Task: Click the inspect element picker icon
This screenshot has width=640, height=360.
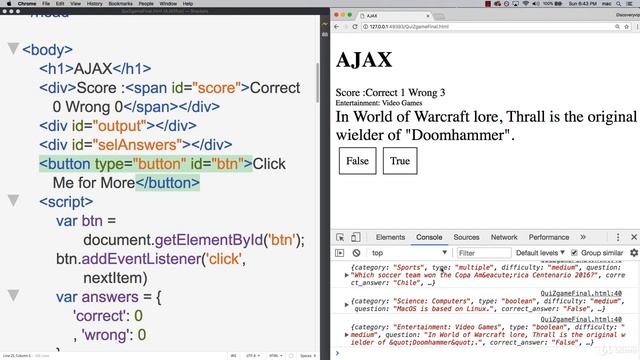Action: click(340, 238)
